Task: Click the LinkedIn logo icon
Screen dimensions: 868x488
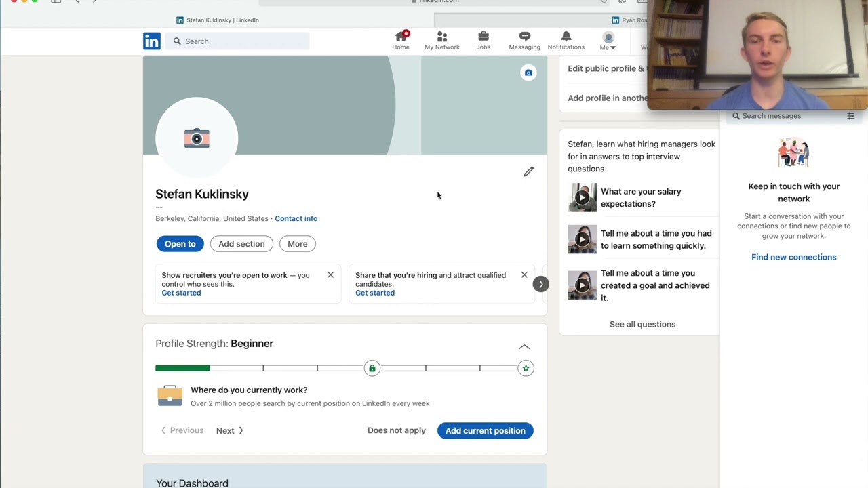Action: (152, 41)
